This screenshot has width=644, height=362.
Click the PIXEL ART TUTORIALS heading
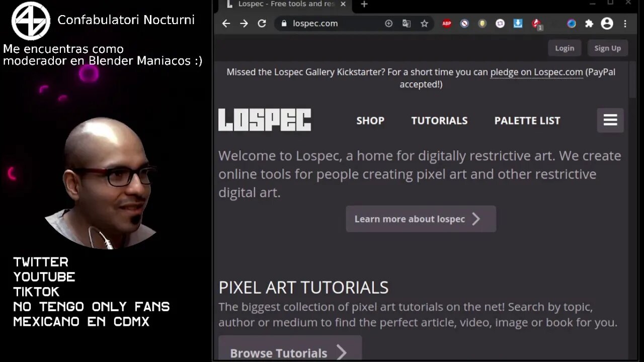click(x=303, y=288)
